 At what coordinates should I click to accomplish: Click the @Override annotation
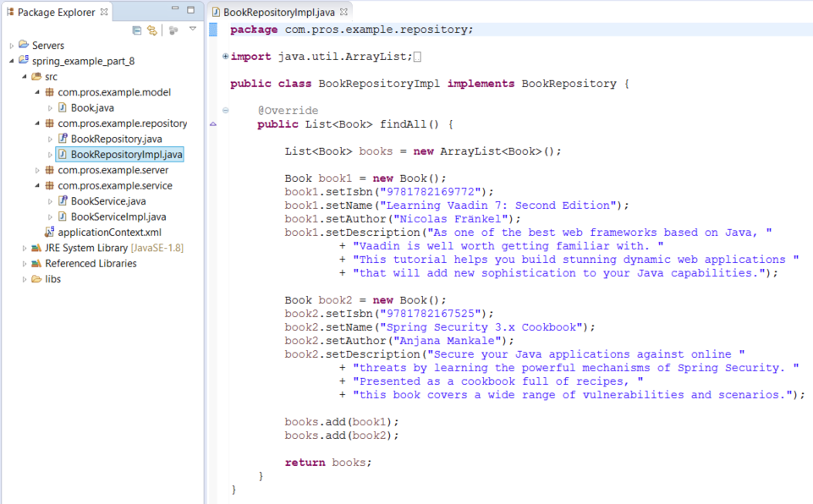click(x=288, y=111)
